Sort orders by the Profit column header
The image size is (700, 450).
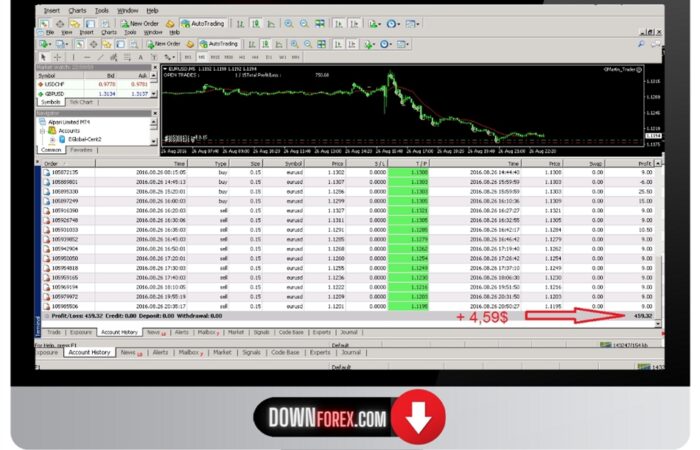point(644,162)
